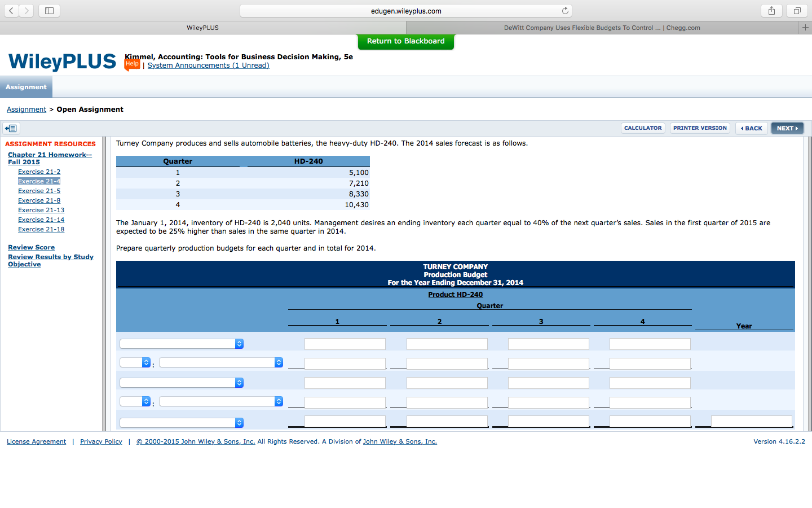812x508 pixels.
Task: Open Review Score link
Action: click(31, 247)
